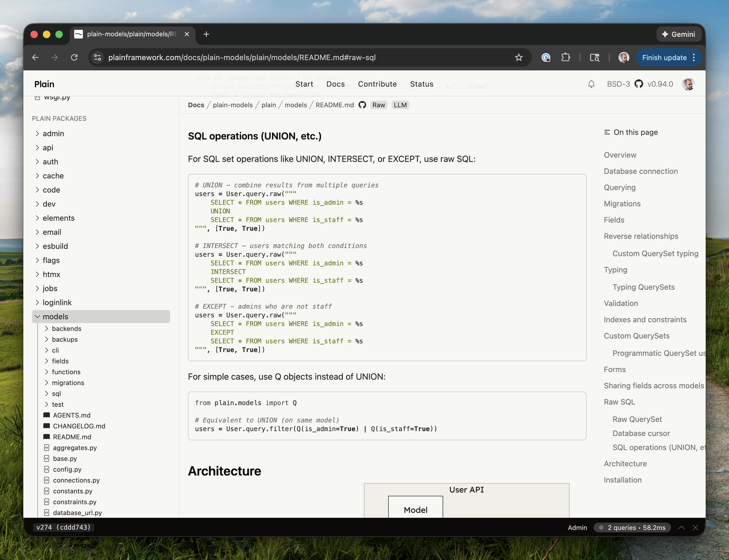Viewport: 729px width, 560px height.
Task: Click the LLM button in the breadcrumbs
Action: (400, 105)
